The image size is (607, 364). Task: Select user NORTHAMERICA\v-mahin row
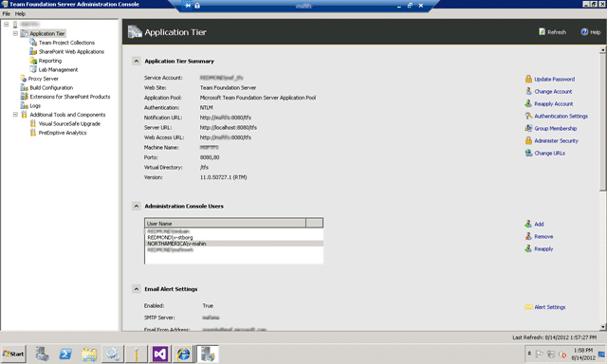click(234, 244)
